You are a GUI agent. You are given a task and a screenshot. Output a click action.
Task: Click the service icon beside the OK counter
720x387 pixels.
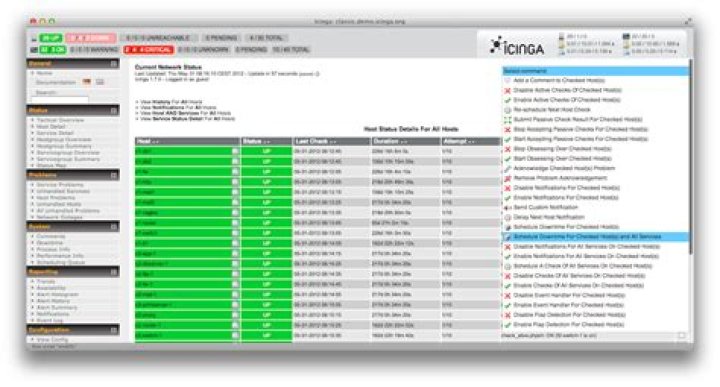(x=34, y=50)
